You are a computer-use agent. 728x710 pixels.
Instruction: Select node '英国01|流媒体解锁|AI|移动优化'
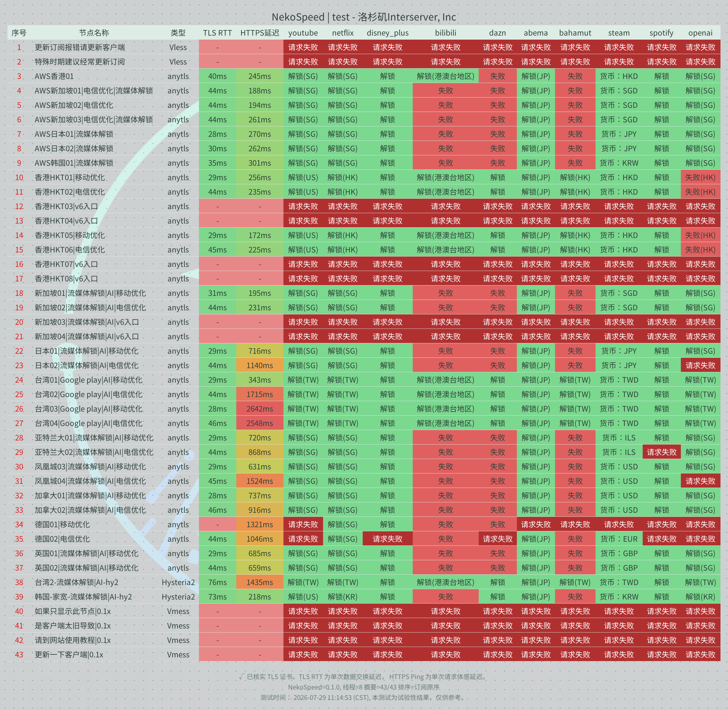[x=86, y=553]
